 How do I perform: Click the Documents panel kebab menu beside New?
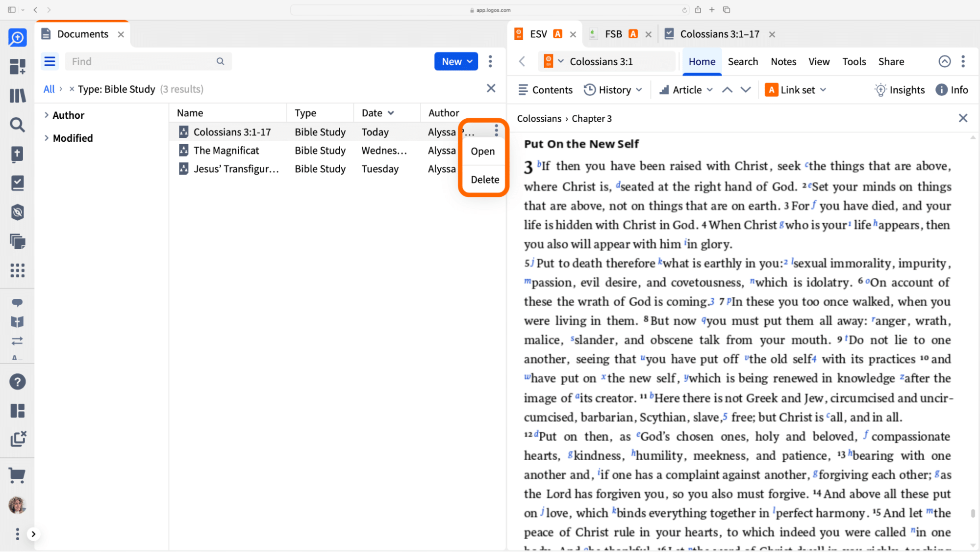pyautogui.click(x=490, y=61)
